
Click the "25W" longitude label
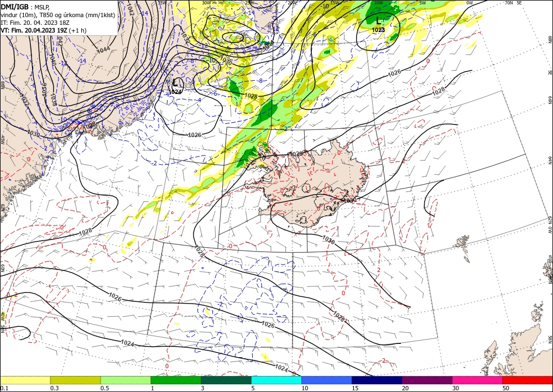(249, 2)
